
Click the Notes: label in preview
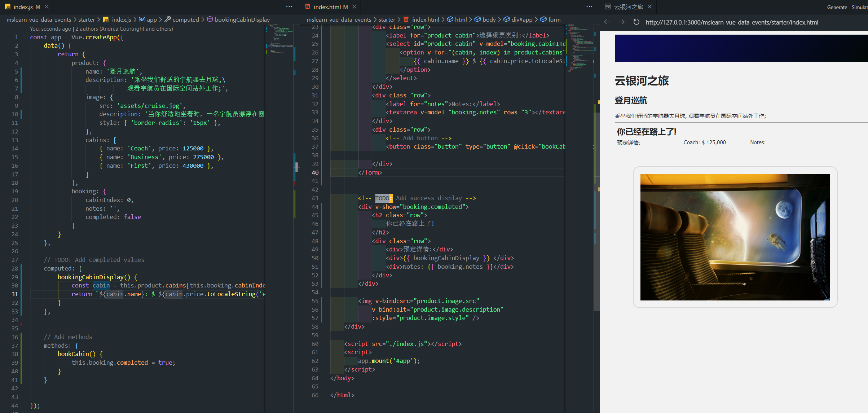point(758,142)
